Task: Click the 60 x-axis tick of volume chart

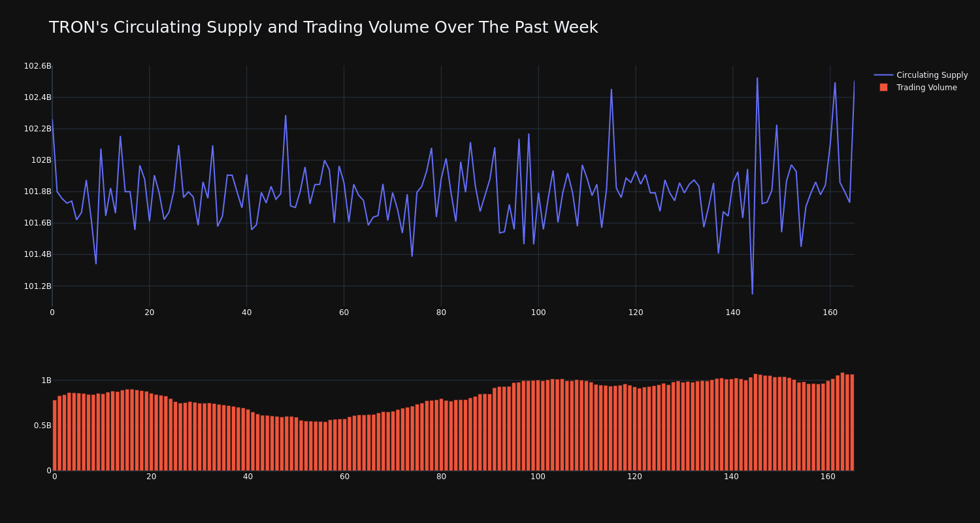Action: click(344, 477)
